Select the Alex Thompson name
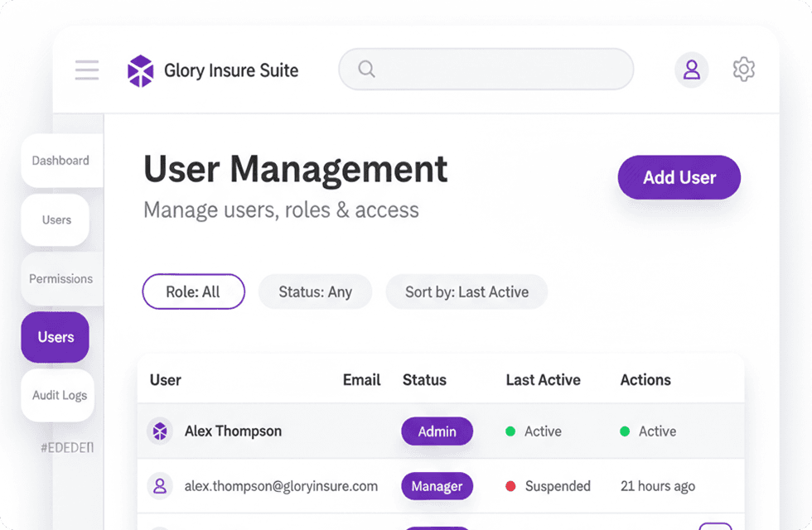812x530 pixels. pyautogui.click(x=233, y=431)
